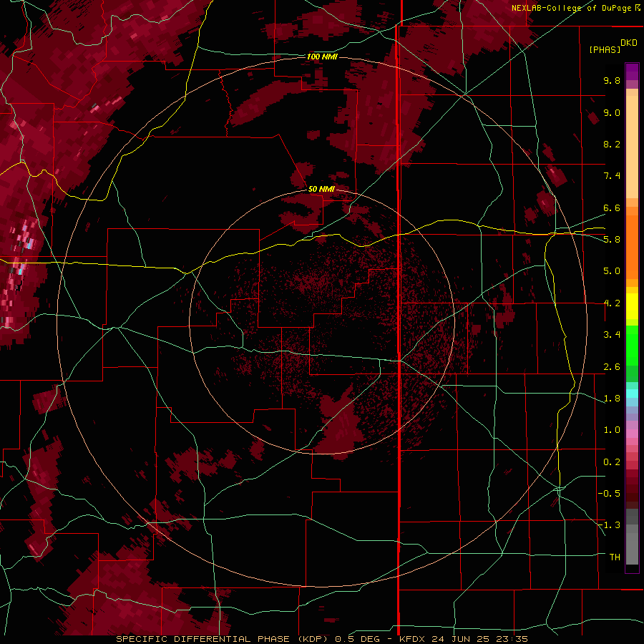Select the 5.0 scale value
This screenshot has width=644, height=644.
pyautogui.click(x=612, y=271)
